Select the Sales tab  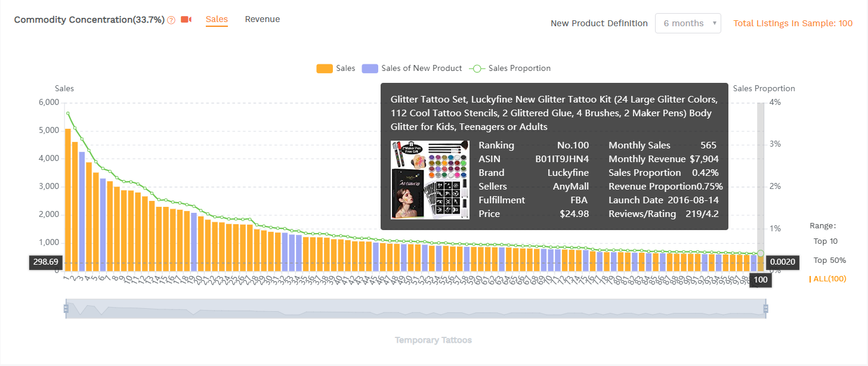pyautogui.click(x=217, y=19)
